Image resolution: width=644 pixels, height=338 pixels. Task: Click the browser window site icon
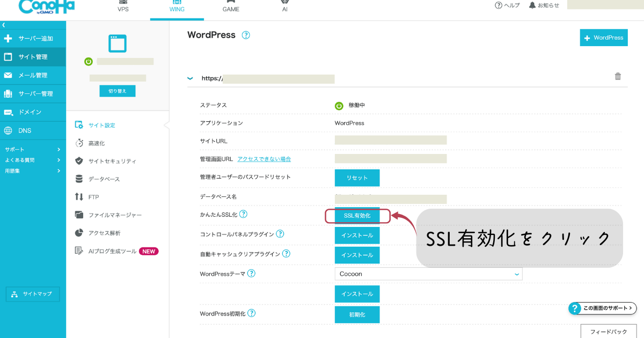coord(118,43)
